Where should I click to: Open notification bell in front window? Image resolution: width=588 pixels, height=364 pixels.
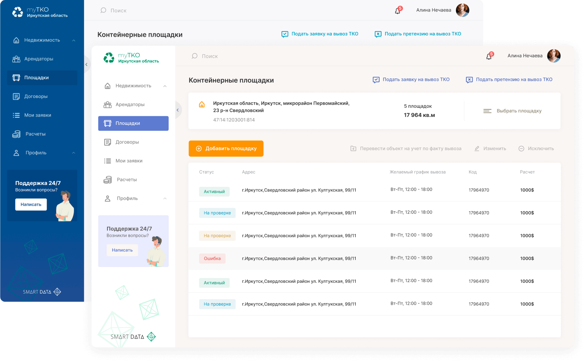(489, 56)
